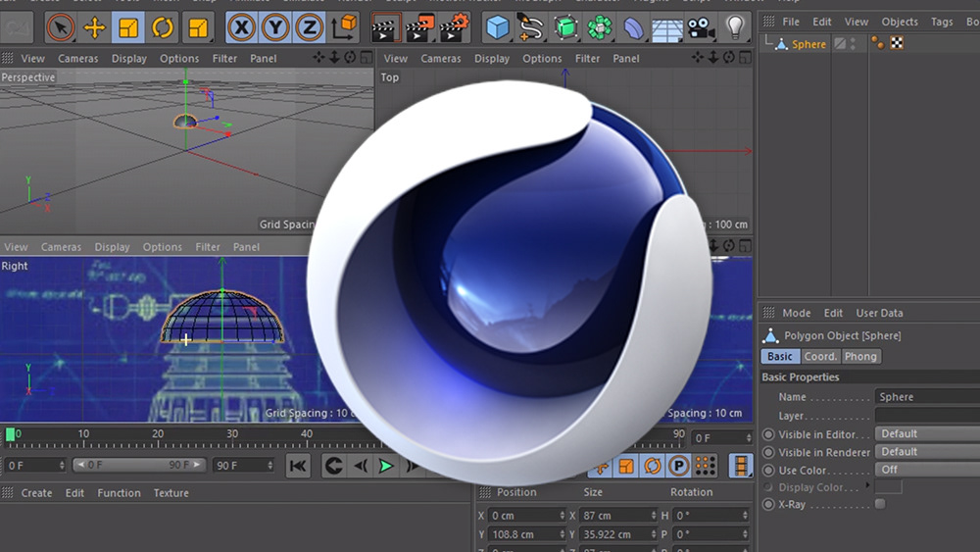This screenshot has height=552, width=980.
Task: Switch to the Phong tab
Action: [860, 356]
